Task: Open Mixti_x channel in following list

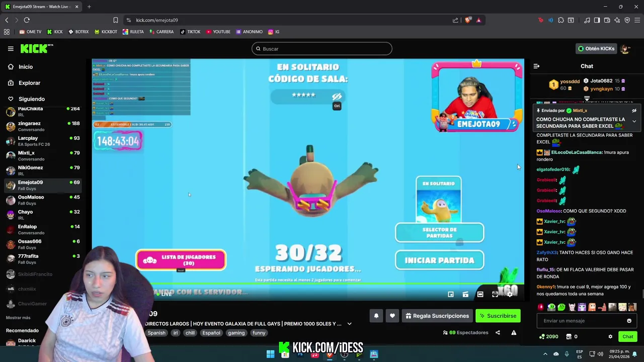Action: [x=43, y=156]
